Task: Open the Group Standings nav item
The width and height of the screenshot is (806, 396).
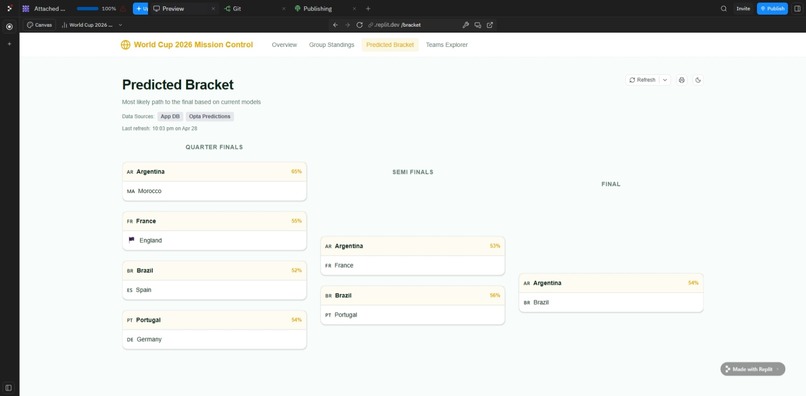Action: (332, 45)
